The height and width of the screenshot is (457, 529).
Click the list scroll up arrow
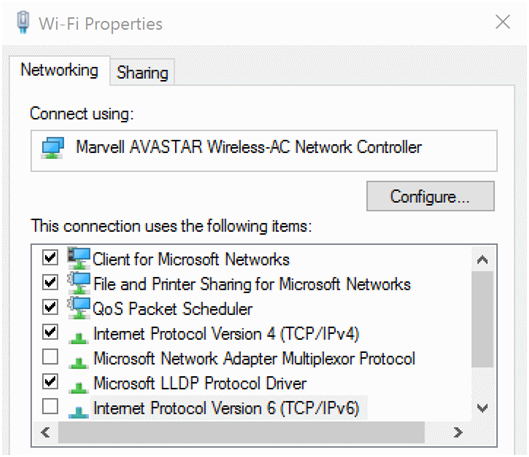482,259
